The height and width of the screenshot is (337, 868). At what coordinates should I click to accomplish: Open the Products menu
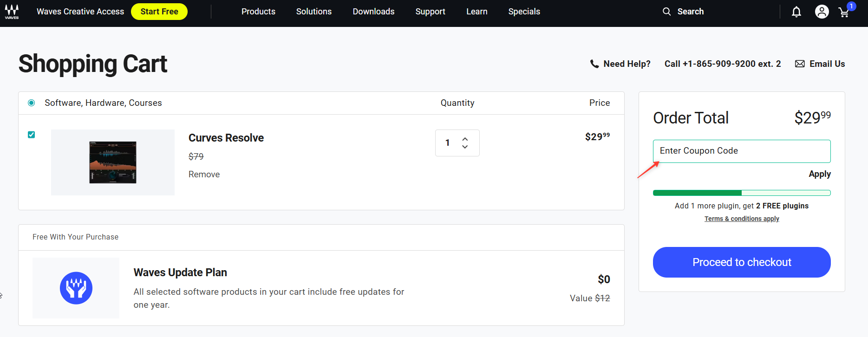(x=258, y=12)
